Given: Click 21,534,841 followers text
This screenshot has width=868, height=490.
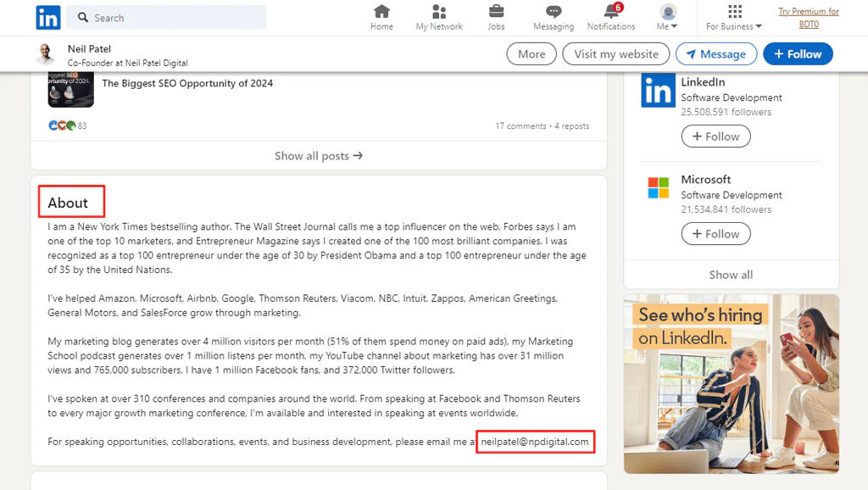Looking at the screenshot, I should coord(726,209).
